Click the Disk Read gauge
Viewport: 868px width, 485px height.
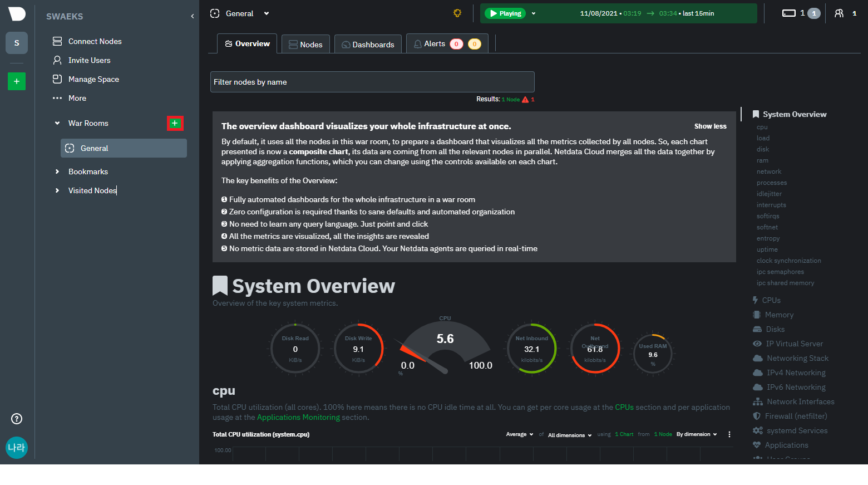click(295, 348)
